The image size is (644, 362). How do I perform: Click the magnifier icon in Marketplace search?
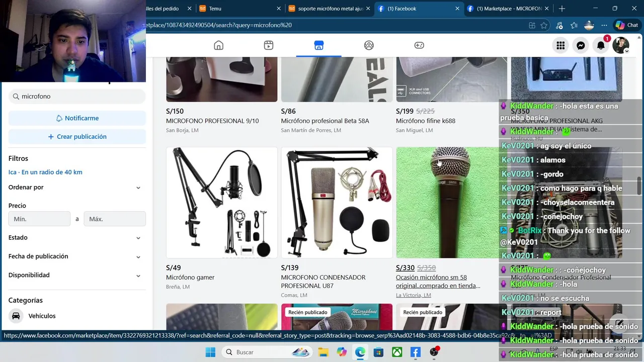[x=16, y=96]
